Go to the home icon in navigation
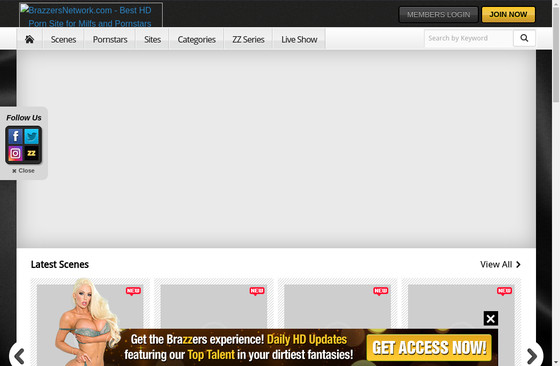Viewport: 560px width, 366px height. 30,39
